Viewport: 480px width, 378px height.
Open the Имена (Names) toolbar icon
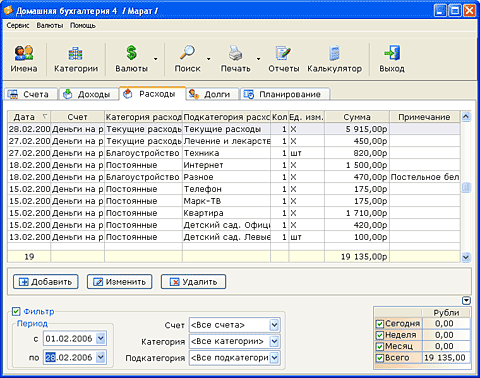click(23, 59)
